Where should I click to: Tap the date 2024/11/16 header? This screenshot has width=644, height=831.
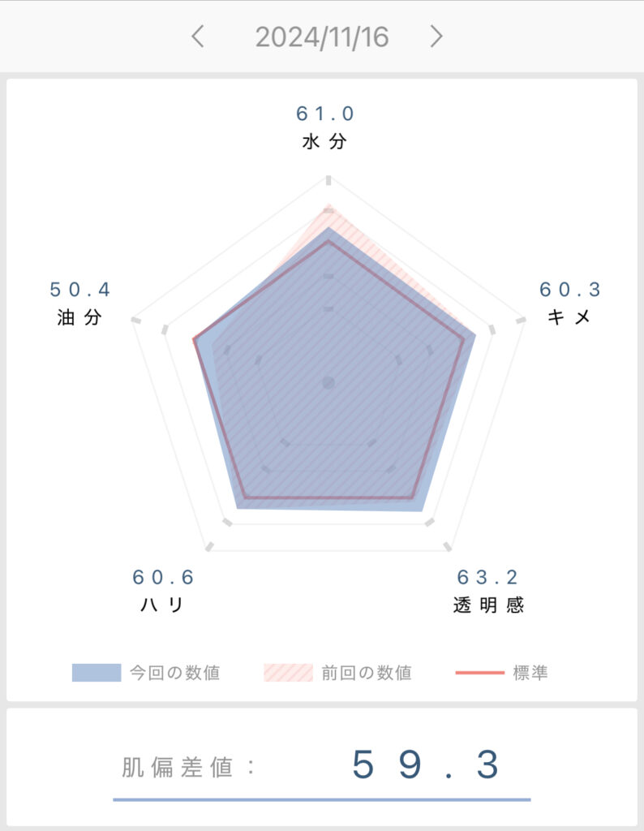pyautogui.click(x=322, y=37)
